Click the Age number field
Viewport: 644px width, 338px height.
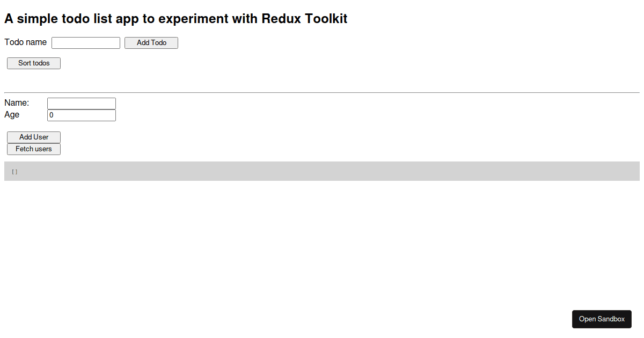(x=82, y=115)
